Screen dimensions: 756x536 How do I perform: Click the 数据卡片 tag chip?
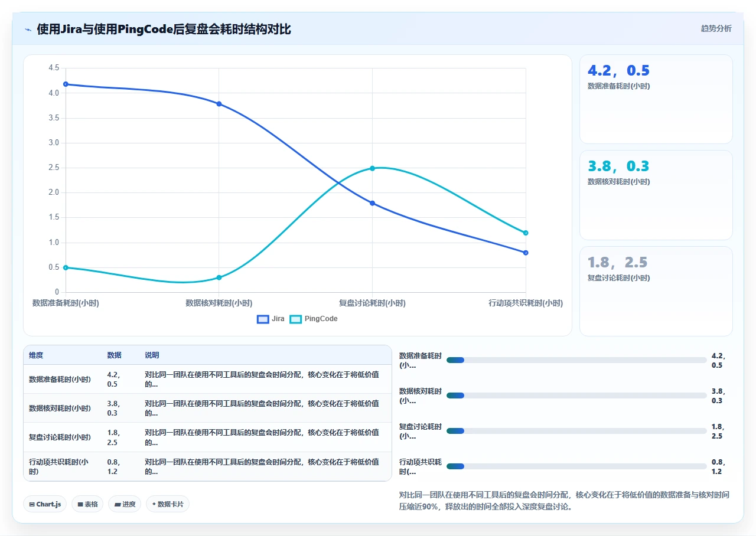tap(168, 504)
